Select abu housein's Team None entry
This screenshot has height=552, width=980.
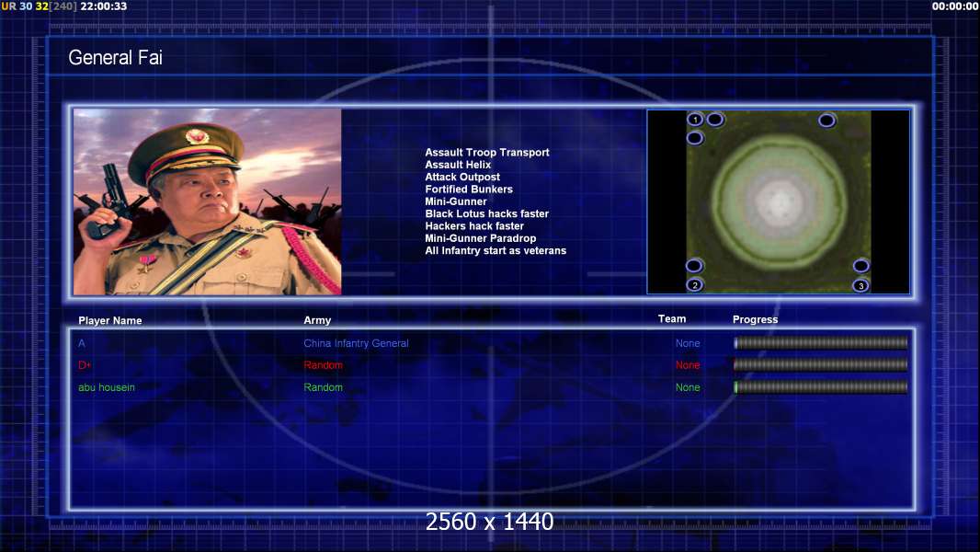(688, 387)
